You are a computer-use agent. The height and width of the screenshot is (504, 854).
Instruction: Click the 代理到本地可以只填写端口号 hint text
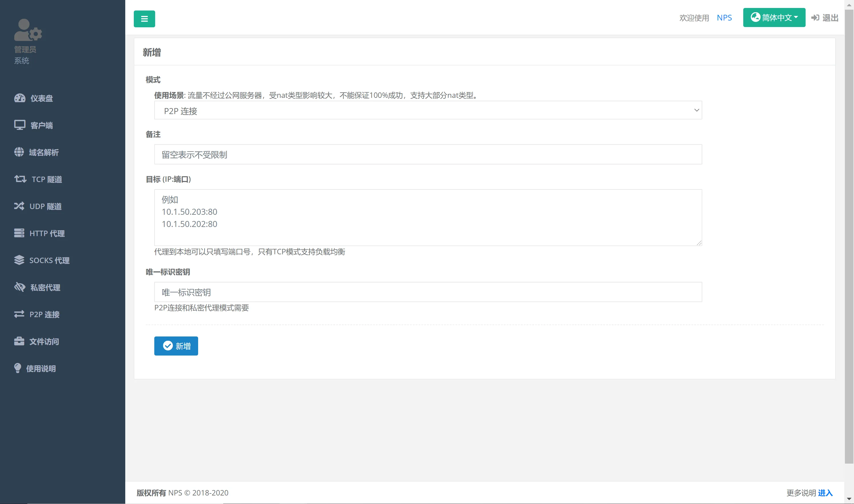pyautogui.click(x=250, y=252)
